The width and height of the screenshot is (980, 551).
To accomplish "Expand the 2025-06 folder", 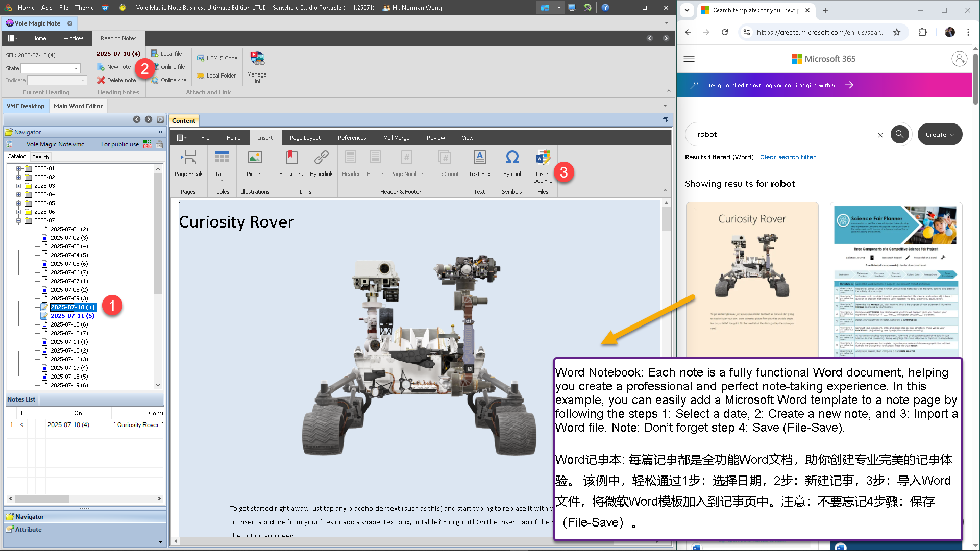I will pyautogui.click(x=18, y=212).
